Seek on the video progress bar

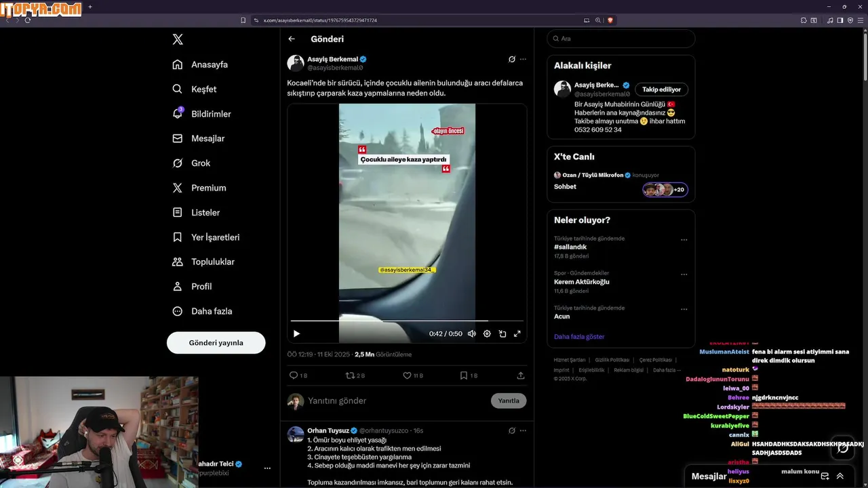pos(407,321)
